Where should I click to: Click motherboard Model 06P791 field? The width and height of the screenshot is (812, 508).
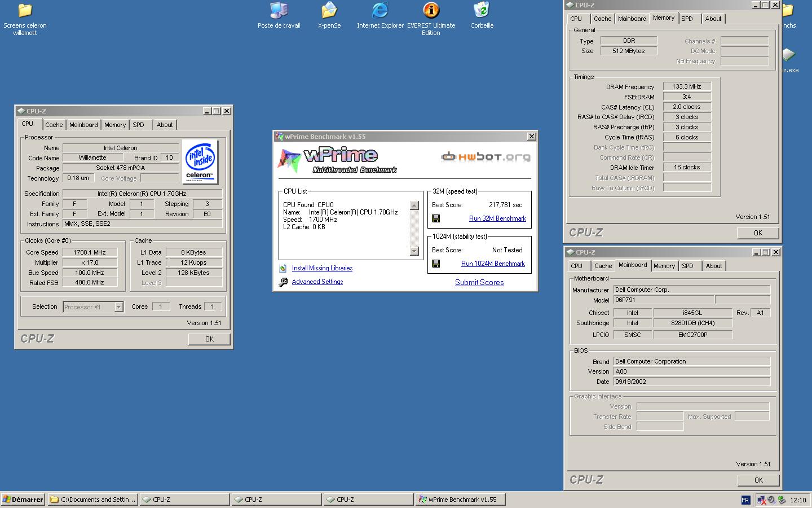[x=664, y=300]
